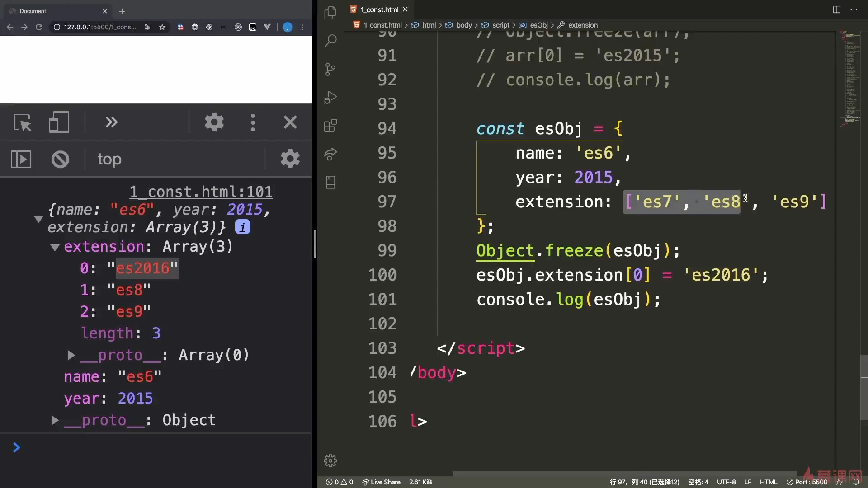View site information for 127.0.0.1
Image resolution: width=868 pixels, height=488 pixels.
57,27
